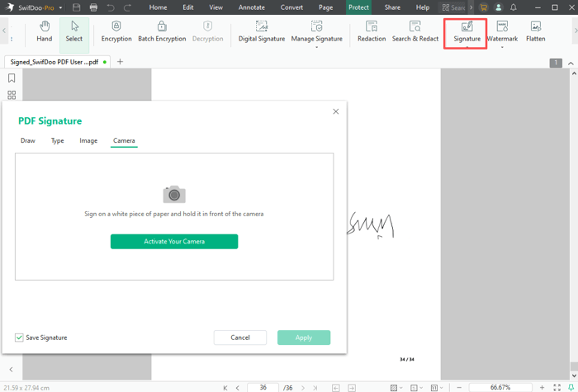Go to previous view arrow
The height and width of the screenshot is (392, 578).
[336, 388]
